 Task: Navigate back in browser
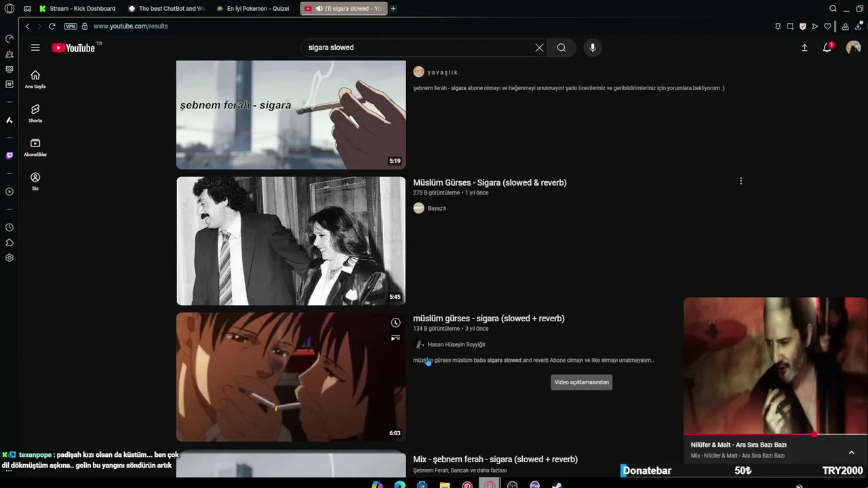coord(27,26)
